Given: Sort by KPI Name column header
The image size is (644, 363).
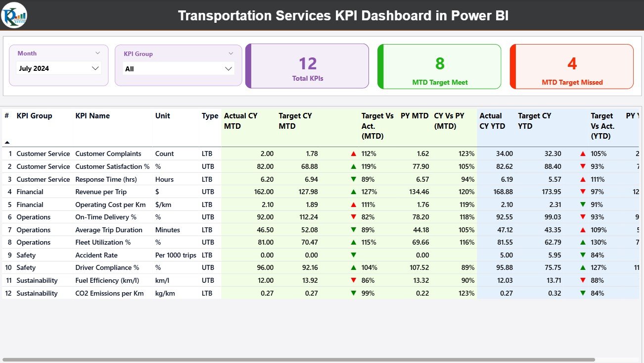Looking at the screenshot, I should pyautogui.click(x=92, y=116).
